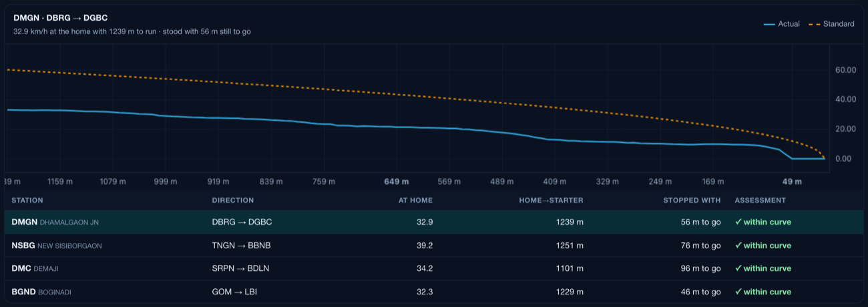Click the 1101 m distance cell
The image size is (868, 307).
[570, 268]
